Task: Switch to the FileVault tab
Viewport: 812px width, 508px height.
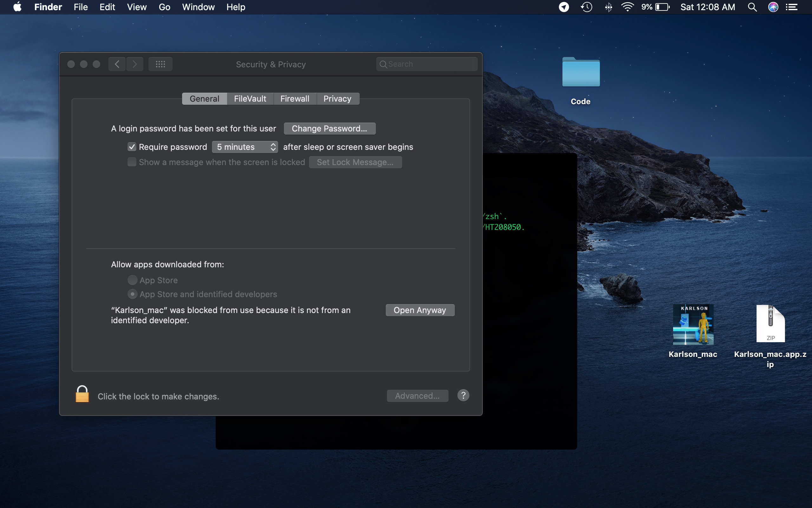Action: (x=250, y=99)
